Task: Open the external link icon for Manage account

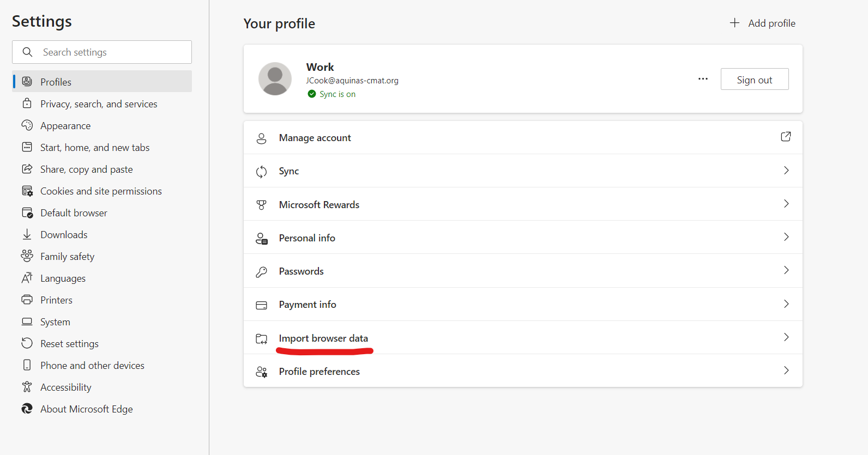Action: tap(786, 137)
